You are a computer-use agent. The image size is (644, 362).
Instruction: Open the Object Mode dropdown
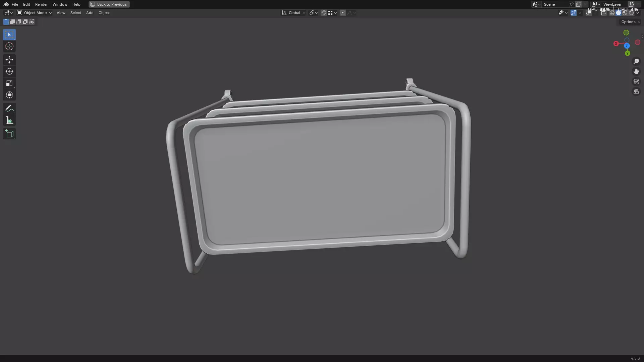(x=34, y=13)
